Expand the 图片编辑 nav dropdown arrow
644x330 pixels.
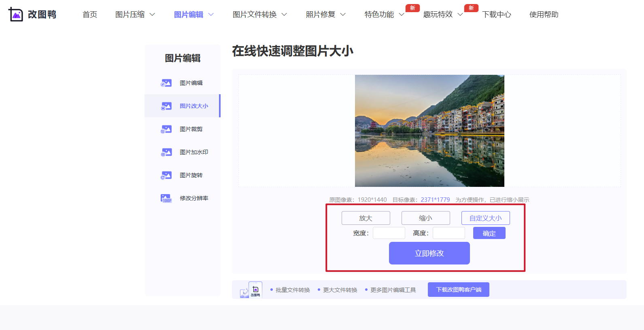(211, 15)
